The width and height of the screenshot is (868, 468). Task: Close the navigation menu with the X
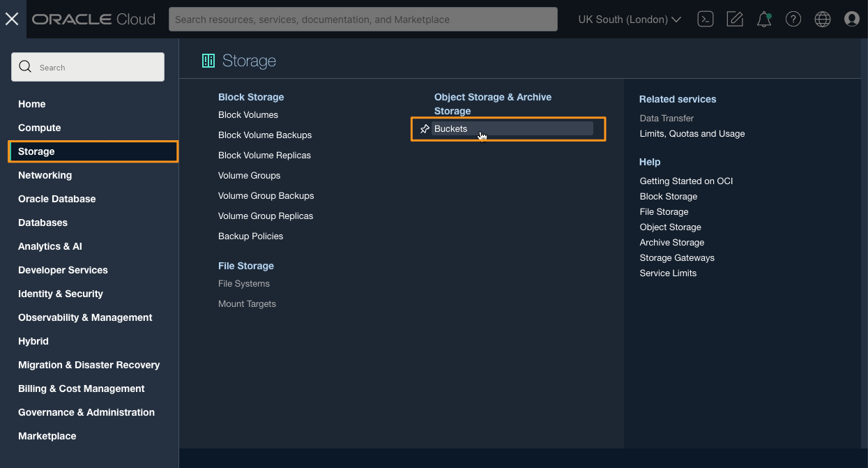point(11,19)
